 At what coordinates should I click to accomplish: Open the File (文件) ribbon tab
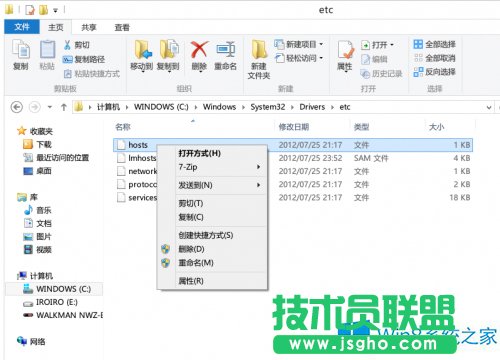pyautogui.click(x=22, y=27)
